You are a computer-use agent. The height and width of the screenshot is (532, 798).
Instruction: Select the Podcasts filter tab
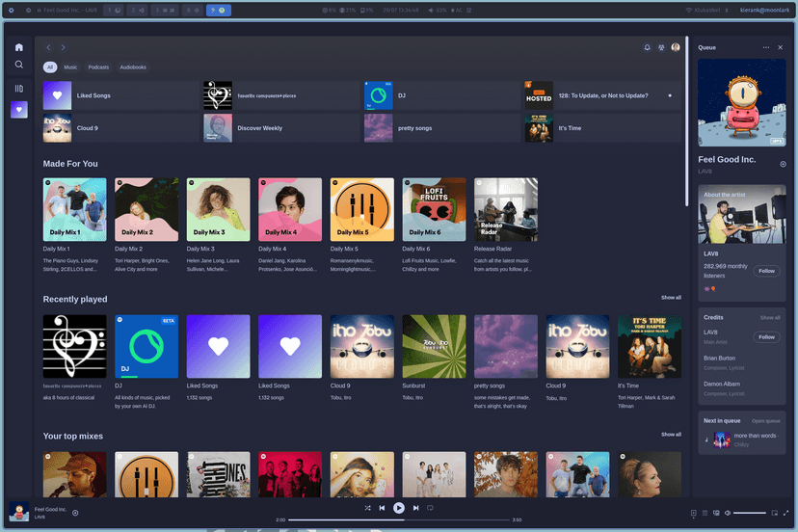pyautogui.click(x=98, y=67)
